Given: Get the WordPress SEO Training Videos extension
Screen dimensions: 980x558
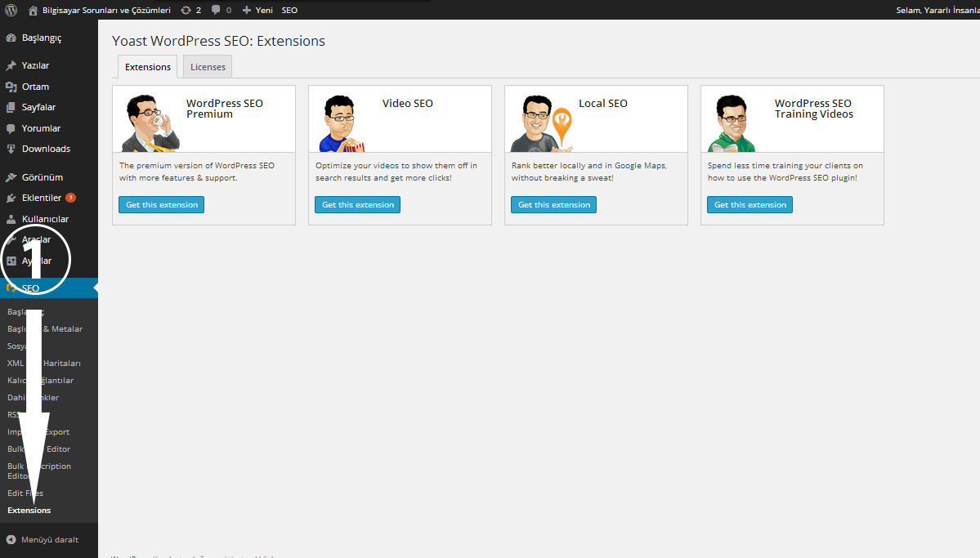Looking at the screenshot, I should coord(750,205).
